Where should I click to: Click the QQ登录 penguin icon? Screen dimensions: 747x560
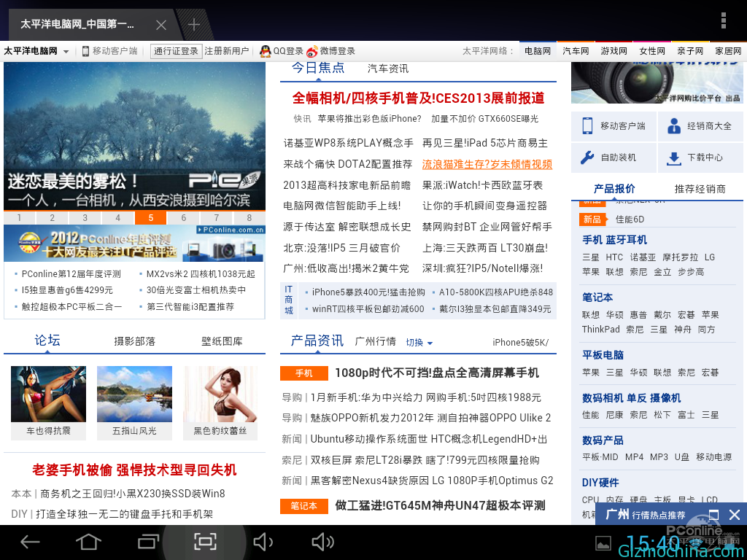coord(266,51)
